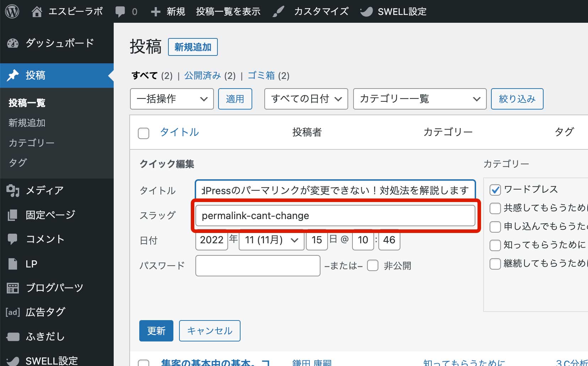Select the 広告タグ [ad] sidebar icon
This screenshot has width=588, height=366.
pyautogui.click(x=12, y=312)
